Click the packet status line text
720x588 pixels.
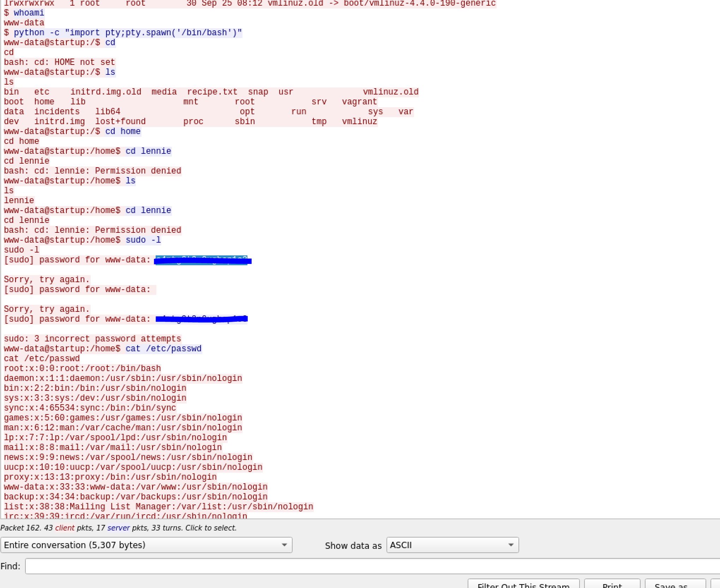(118, 528)
